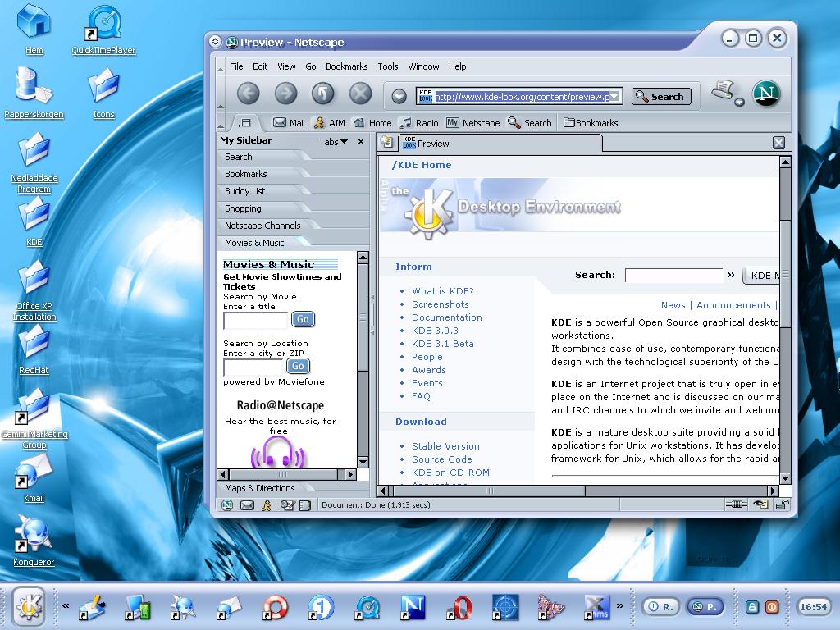Open Mail from the personal toolbar
The height and width of the screenshot is (630, 840).
(289, 123)
